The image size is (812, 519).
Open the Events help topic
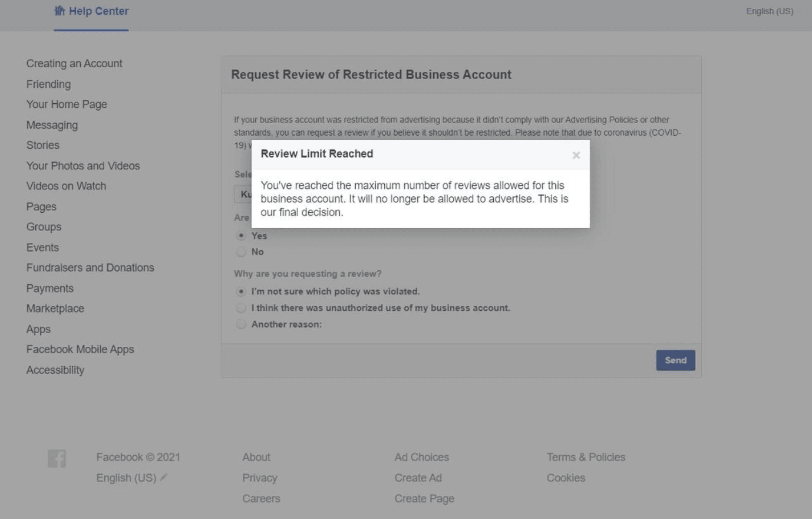pos(42,248)
